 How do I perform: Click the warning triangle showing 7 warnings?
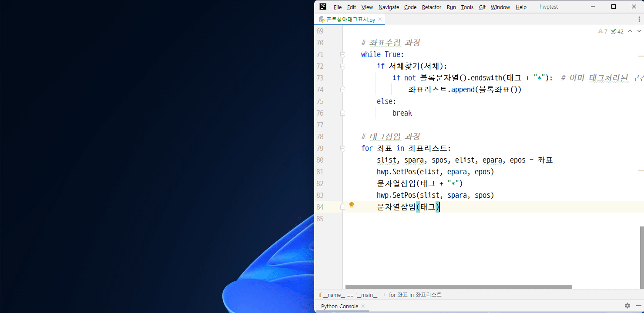pyautogui.click(x=603, y=31)
